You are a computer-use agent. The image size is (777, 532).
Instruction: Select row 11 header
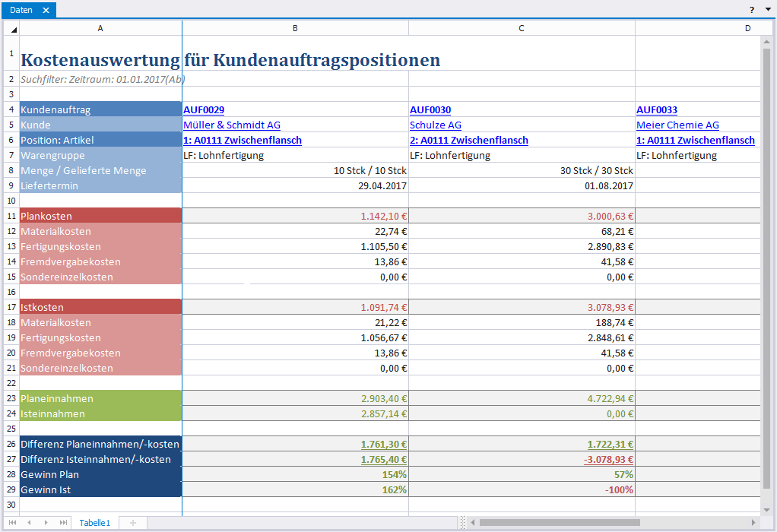pos(11,217)
